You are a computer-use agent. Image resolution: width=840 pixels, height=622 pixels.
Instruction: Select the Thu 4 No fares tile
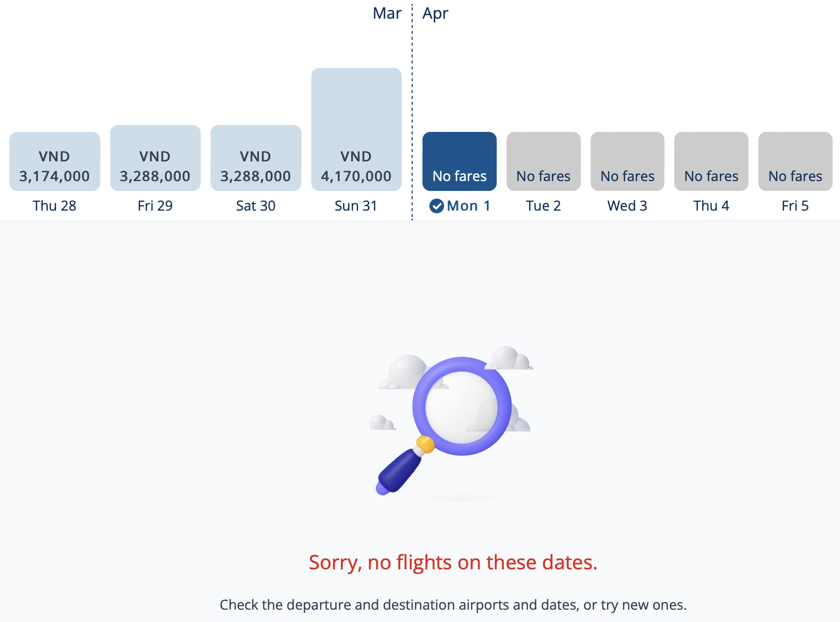(x=711, y=161)
